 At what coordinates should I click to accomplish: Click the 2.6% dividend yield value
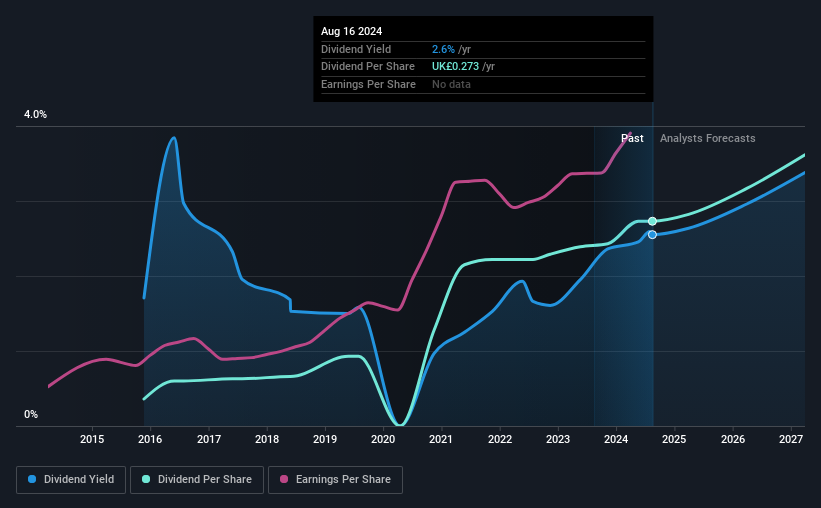443,49
